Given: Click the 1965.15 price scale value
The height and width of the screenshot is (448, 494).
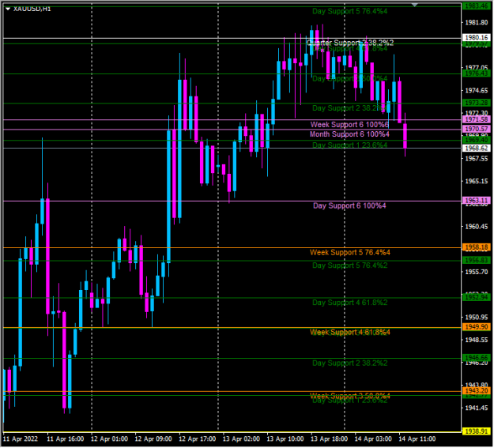Looking at the screenshot, I should click(477, 181).
